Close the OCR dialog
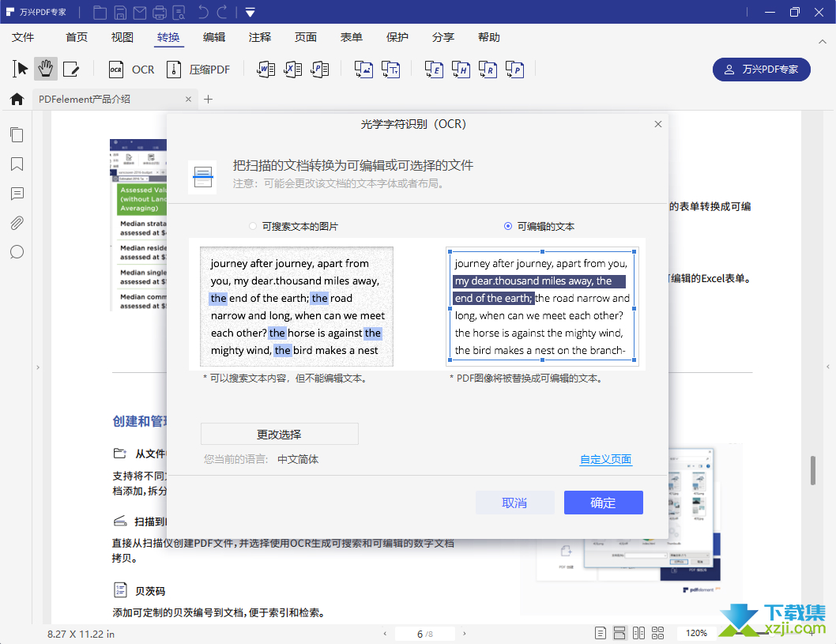 point(658,124)
